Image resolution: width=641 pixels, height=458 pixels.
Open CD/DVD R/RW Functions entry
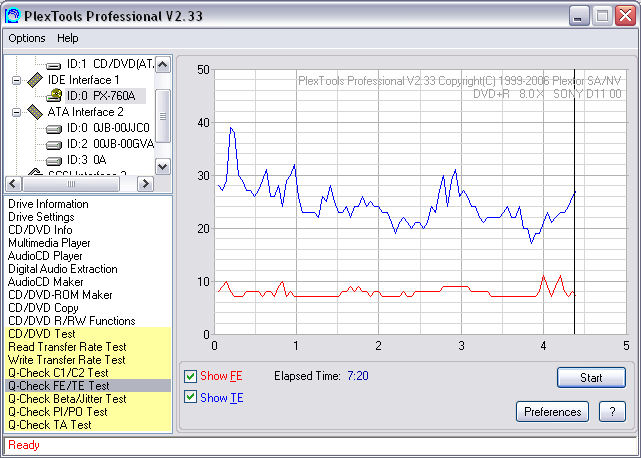(72, 321)
